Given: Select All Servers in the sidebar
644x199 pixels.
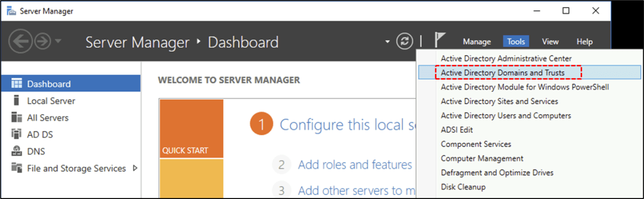Looking at the screenshot, I should tap(71, 117).
